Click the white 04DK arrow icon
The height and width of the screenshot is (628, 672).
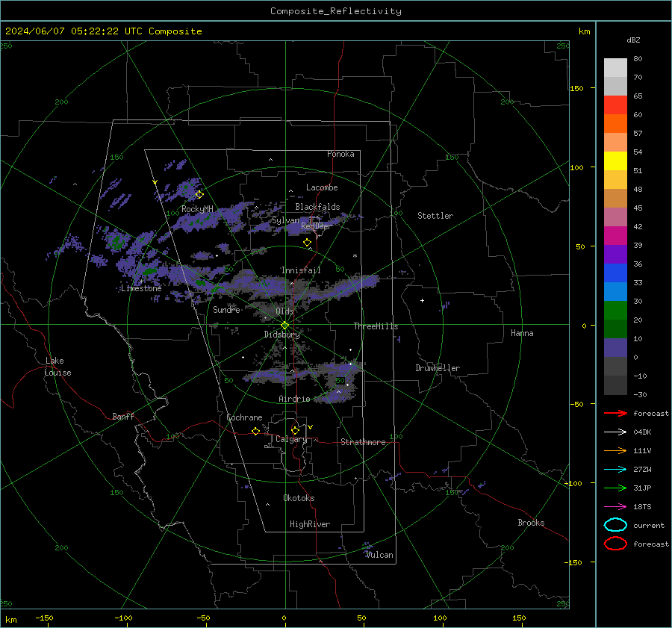tap(615, 432)
